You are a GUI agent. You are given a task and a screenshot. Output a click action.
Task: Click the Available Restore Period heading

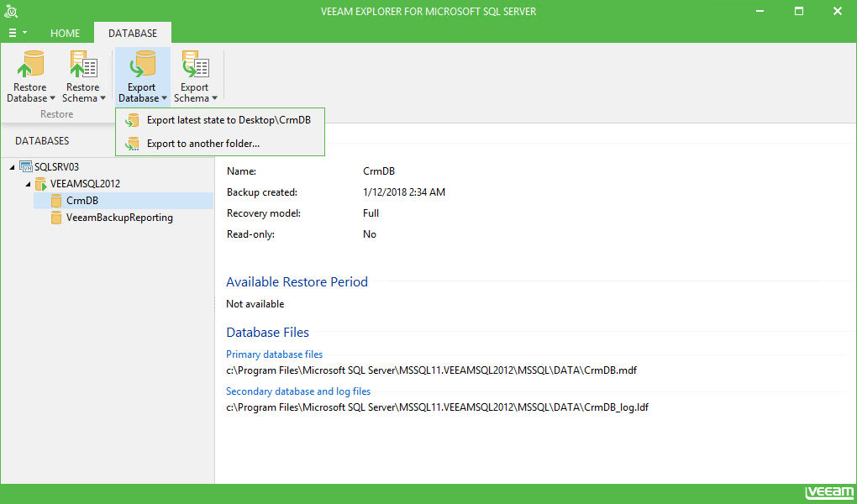[x=297, y=282]
